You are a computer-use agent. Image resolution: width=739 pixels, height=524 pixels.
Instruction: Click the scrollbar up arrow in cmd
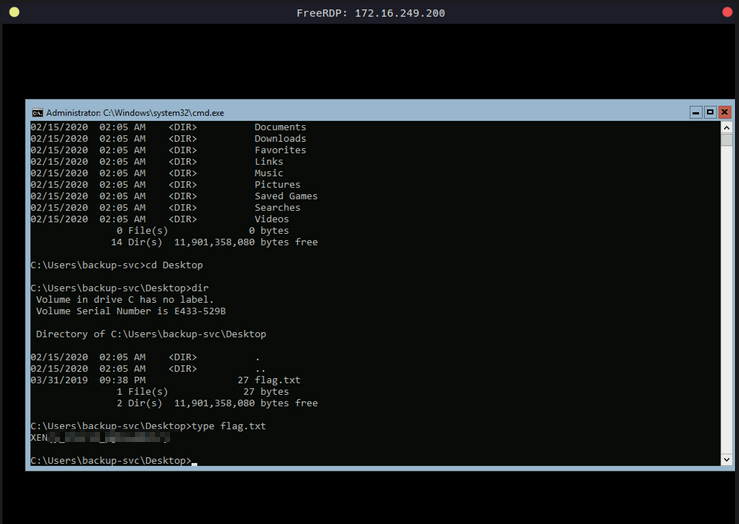(x=727, y=127)
